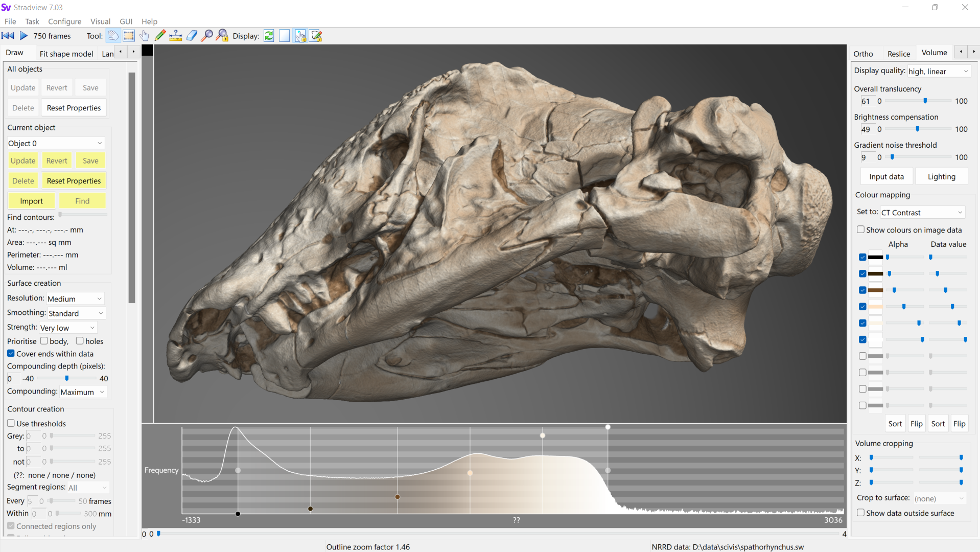Enable the Use thresholds checkbox

click(11, 423)
